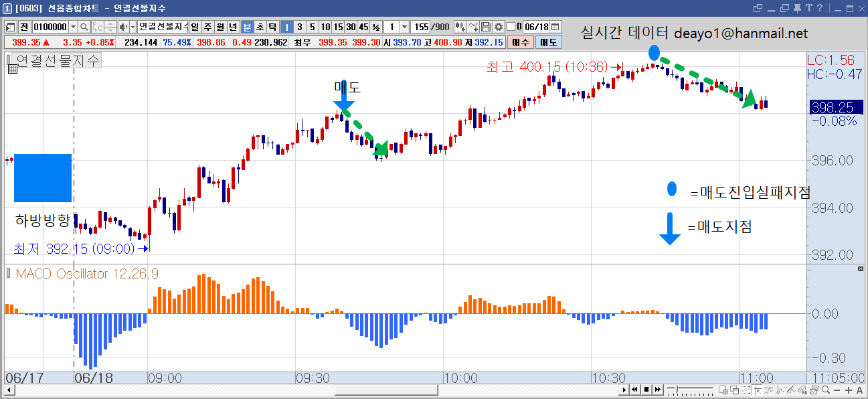This screenshot has width=868, height=399.
Task: Click the red 매수 (buy) button
Action: coord(521,42)
